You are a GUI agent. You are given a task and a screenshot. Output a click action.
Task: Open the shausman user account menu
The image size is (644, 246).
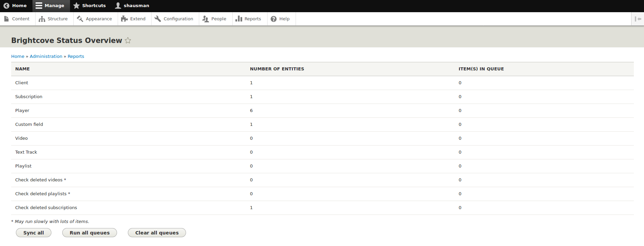pos(132,6)
